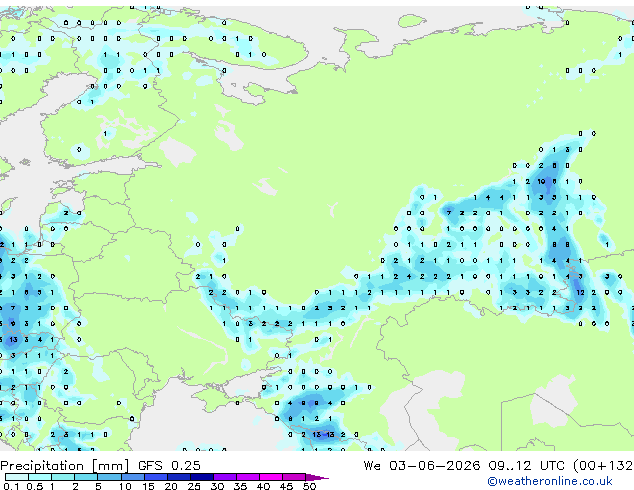Viewport: 634px width, 490px height.
Task: Click the date 'We 03-06-2026' label
Action: 422,466
